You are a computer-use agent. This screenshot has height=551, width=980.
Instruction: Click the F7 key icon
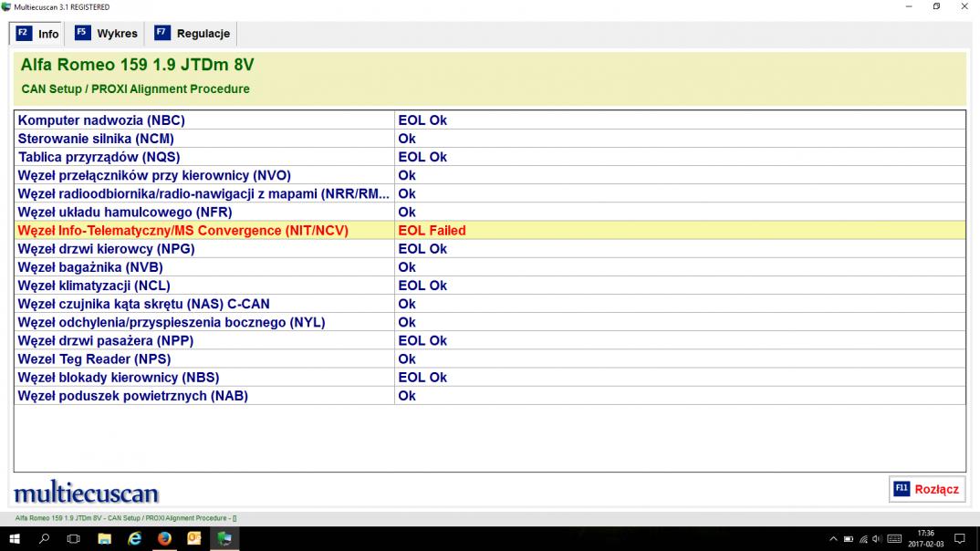coord(162,33)
